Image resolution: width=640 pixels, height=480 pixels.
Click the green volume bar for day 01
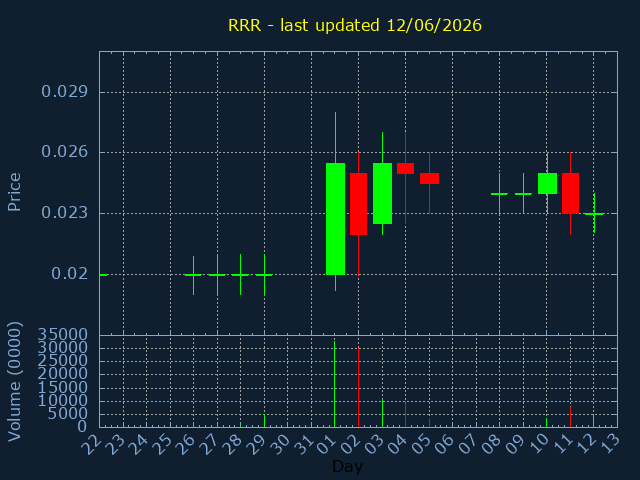(335, 384)
